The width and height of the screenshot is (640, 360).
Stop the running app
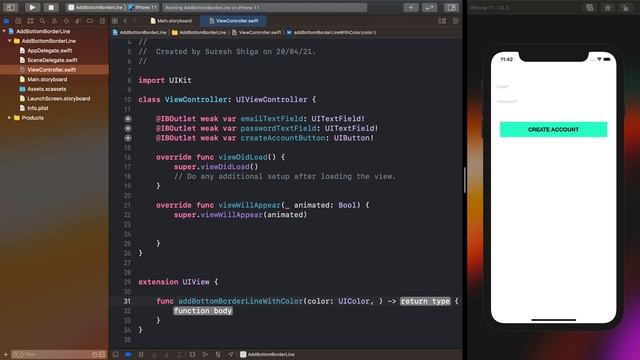tap(51, 7)
